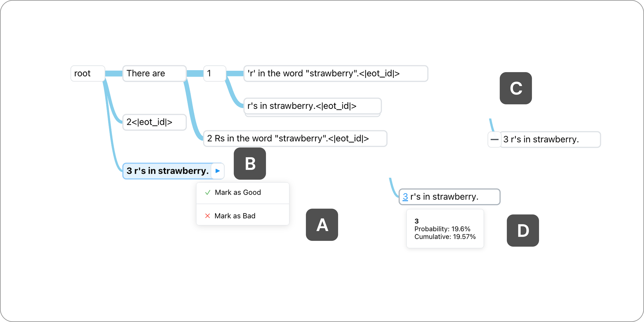Click the dark badge labeled D
This screenshot has width=644, height=322.
click(523, 231)
